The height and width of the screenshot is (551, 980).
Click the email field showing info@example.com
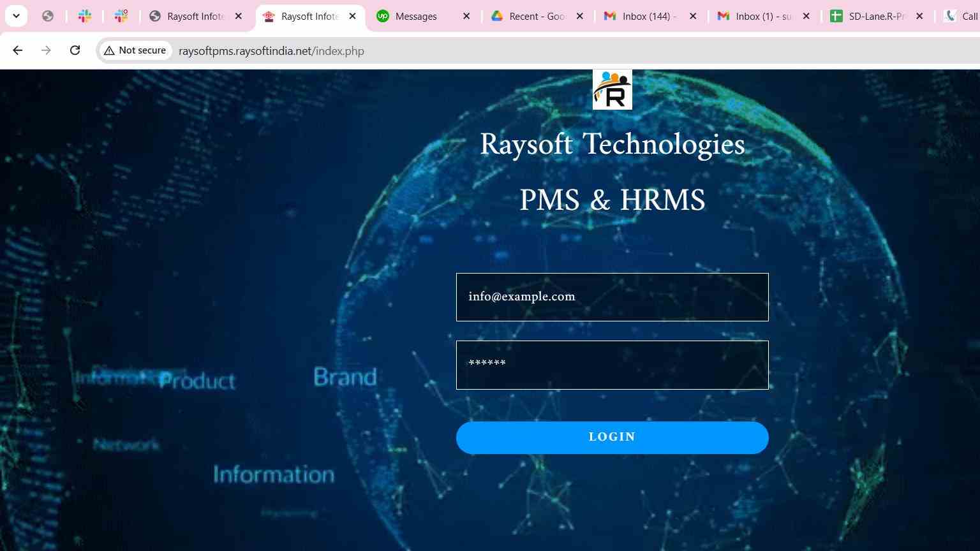click(612, 297)
